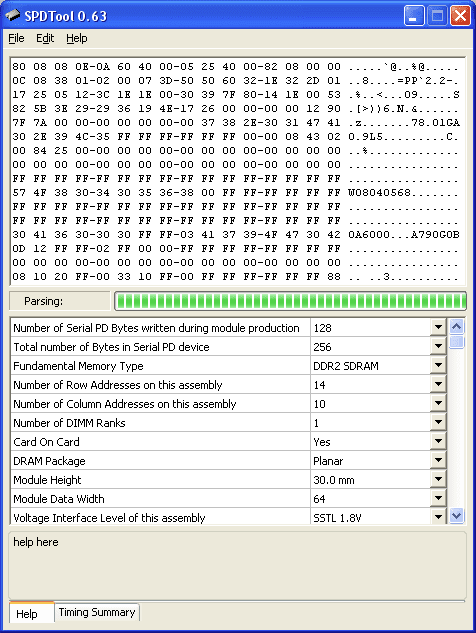Open Card On Card dropdown arrow
The image size is (476, 633).
pyautogui.click(x=438, y=441)
